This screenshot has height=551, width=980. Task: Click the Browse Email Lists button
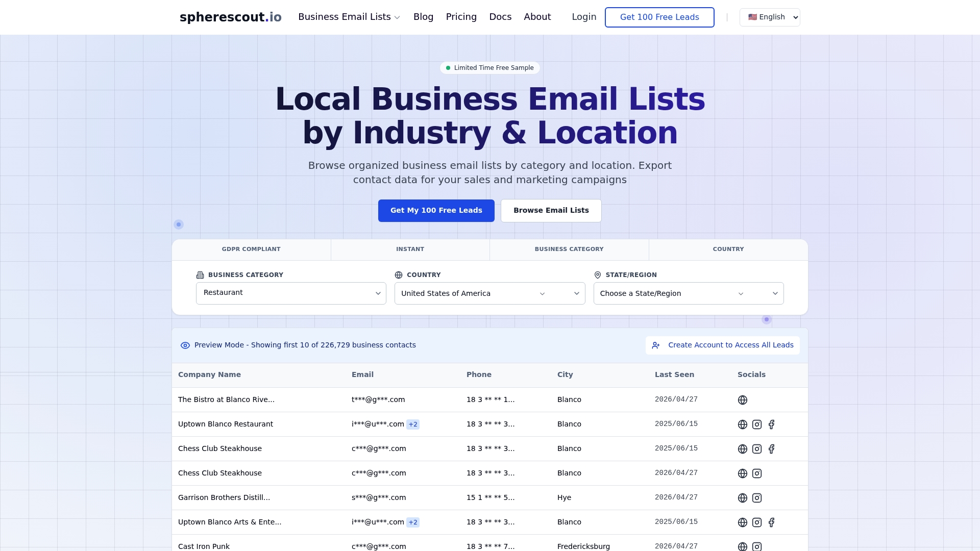551,211
